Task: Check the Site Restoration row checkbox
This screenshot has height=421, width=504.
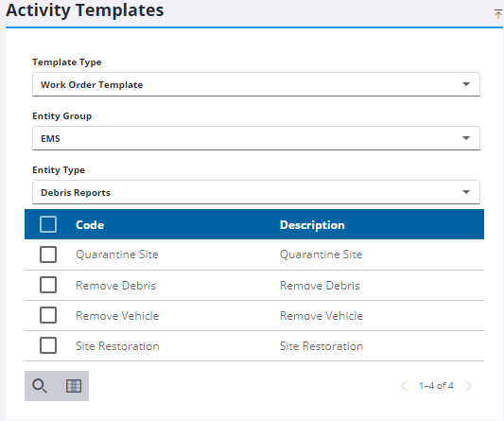Action: point(48,345)
